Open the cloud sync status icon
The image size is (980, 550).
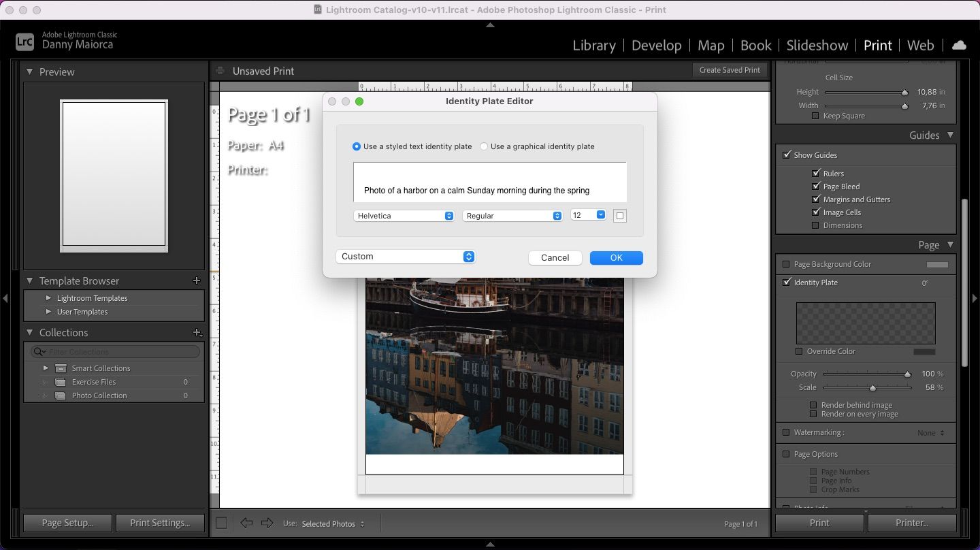click(x=959, y=45)
